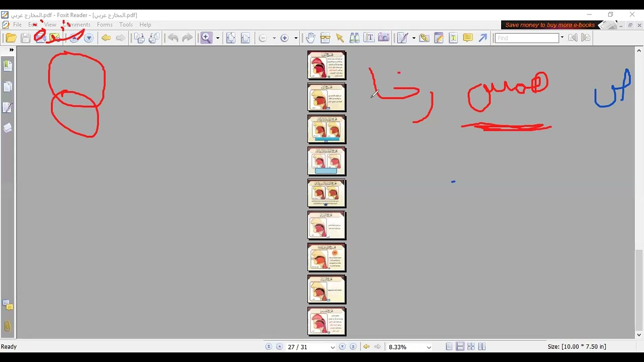Viewport: 644px width, 362px height.
Task: Zoom out with the minus circle icon
Action: point(263,38)
